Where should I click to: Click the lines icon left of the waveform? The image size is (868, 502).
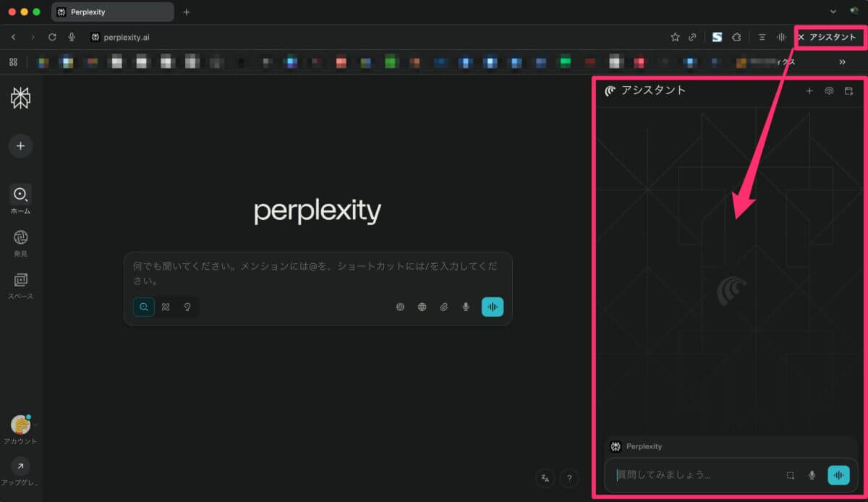coord(762,37)
